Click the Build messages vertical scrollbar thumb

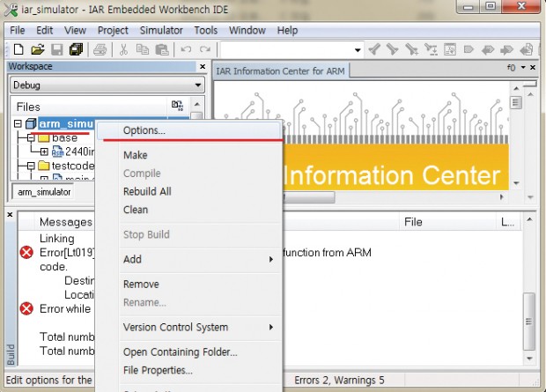click(x=529, y=322)
